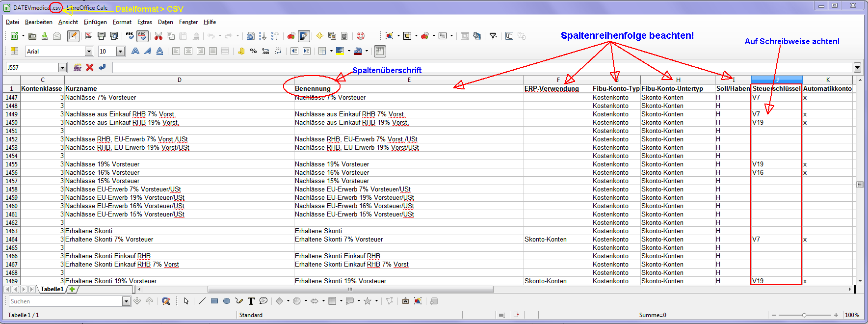Toggle Edit File mode button
This screenshot has height=324, width=868.
73,36
